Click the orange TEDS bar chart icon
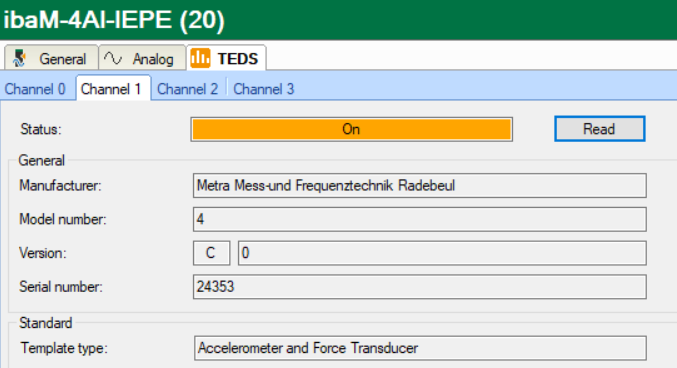 point(200,58)
